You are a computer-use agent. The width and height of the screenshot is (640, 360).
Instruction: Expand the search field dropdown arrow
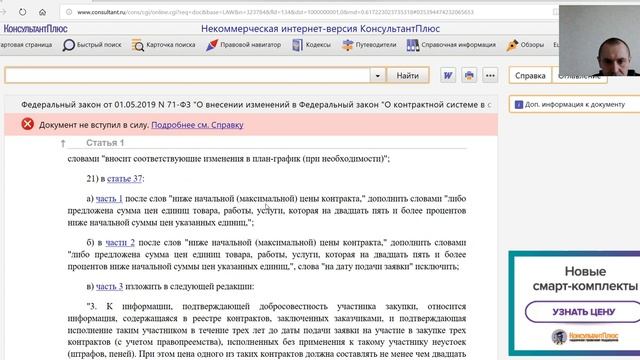coord(378,76)
